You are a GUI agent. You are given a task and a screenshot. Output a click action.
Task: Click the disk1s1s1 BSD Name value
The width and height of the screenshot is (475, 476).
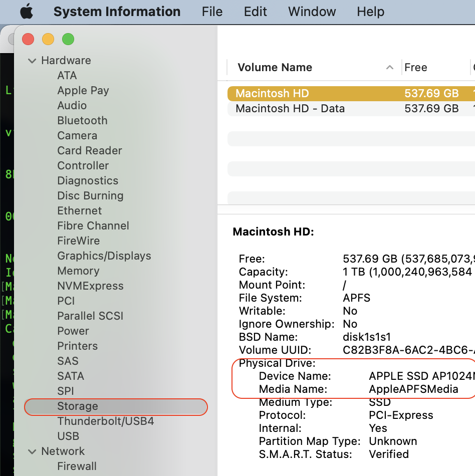tap(367, 337)
